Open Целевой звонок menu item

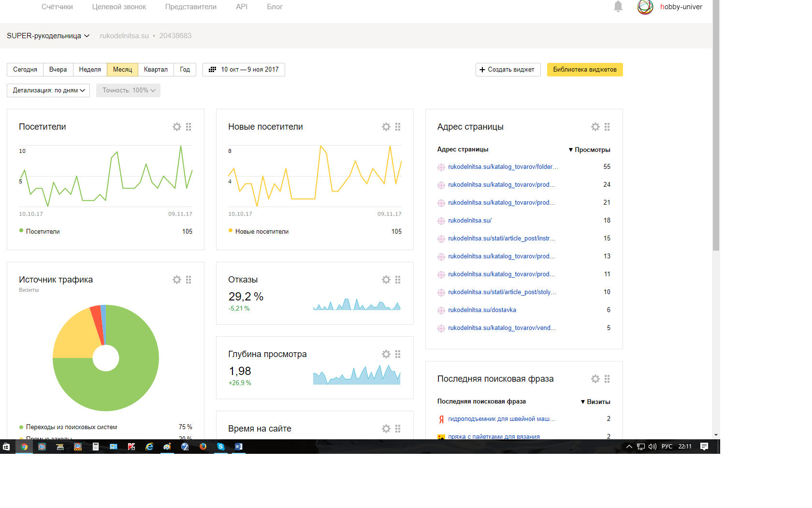tap(119, 7)
